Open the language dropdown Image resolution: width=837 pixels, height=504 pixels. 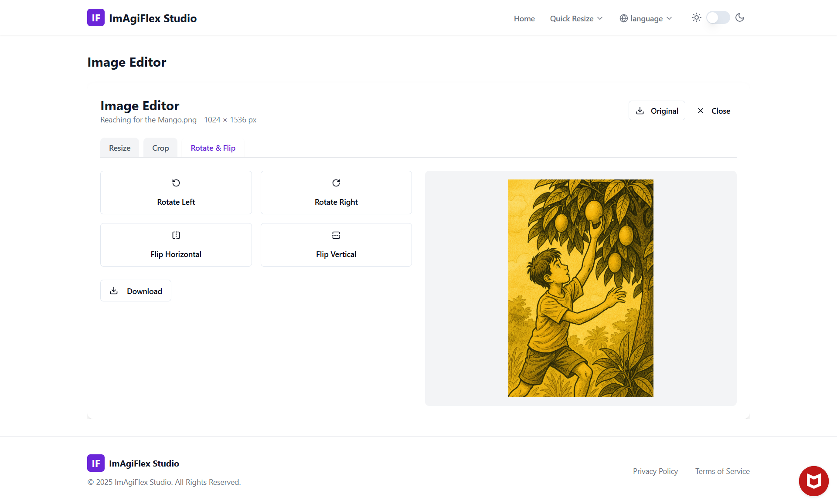(645, 18)
